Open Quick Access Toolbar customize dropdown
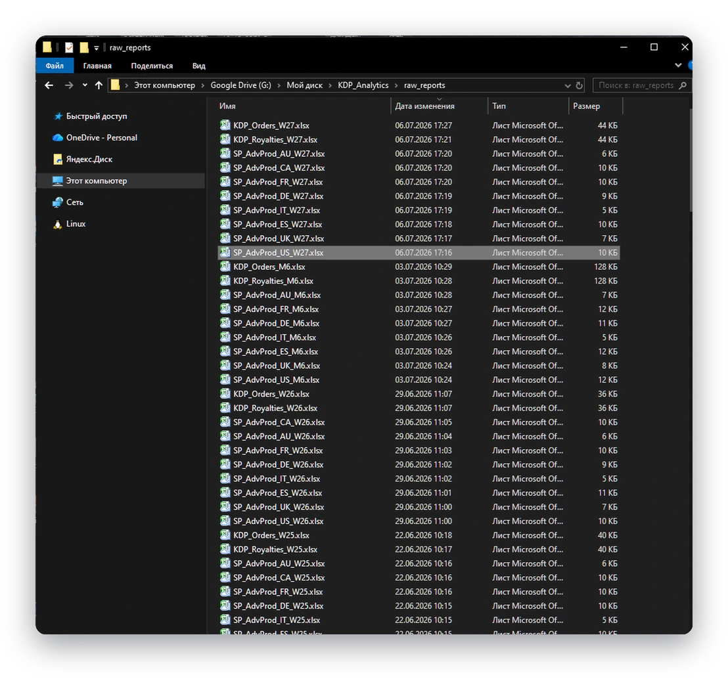Screen dimensions: 728x700 [x=96, y=48]
